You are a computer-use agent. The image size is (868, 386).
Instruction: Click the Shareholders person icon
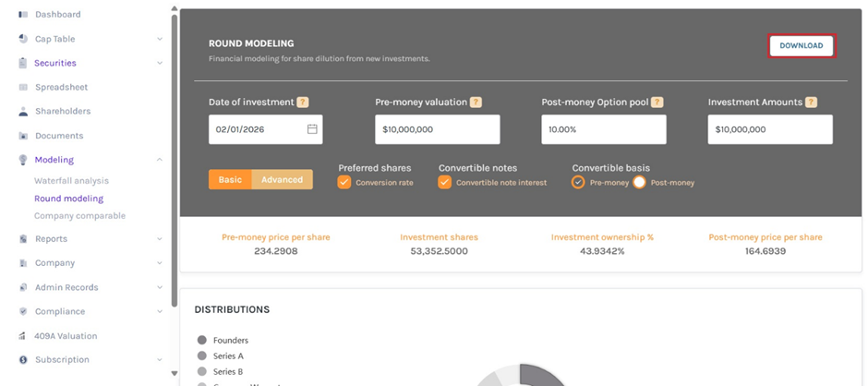[x=23, y=112]
